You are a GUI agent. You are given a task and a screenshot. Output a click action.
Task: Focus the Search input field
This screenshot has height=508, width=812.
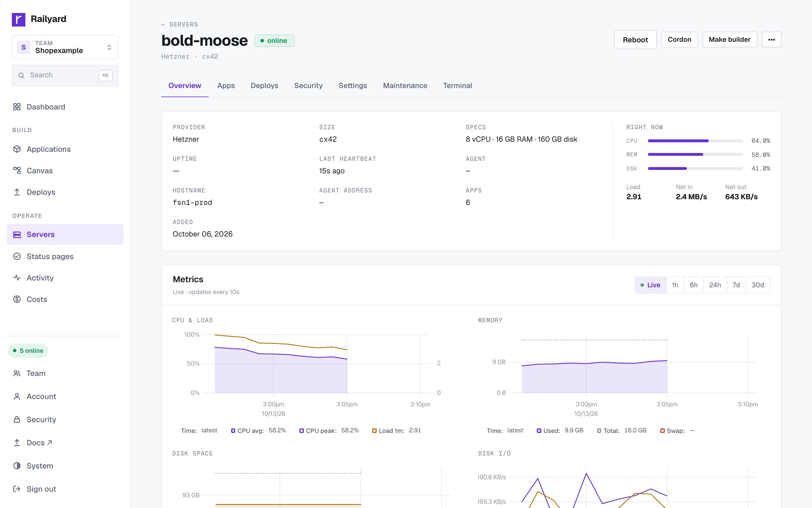click(65, 75)
